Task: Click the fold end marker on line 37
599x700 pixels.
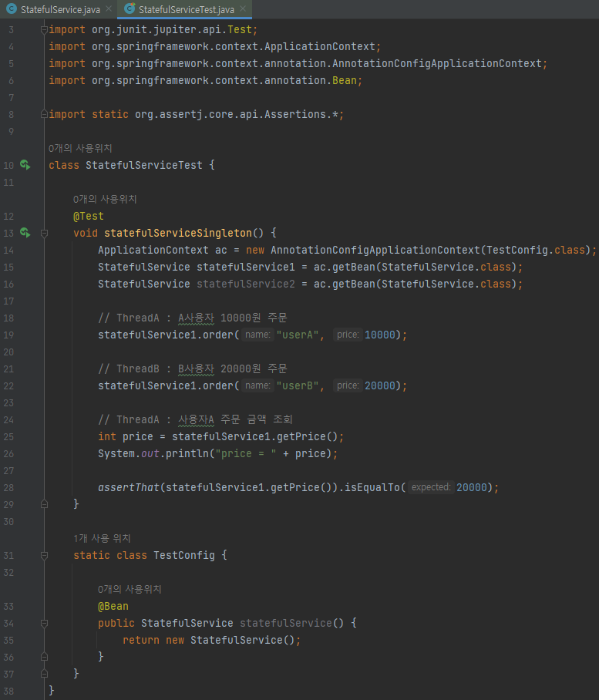Action: coord(44,674)
